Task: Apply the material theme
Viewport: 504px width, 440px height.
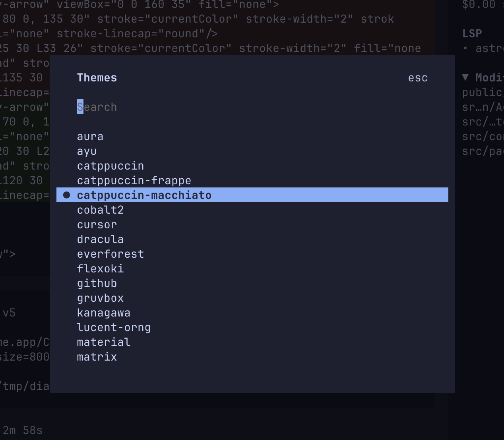Action: (x=104, y=342)
